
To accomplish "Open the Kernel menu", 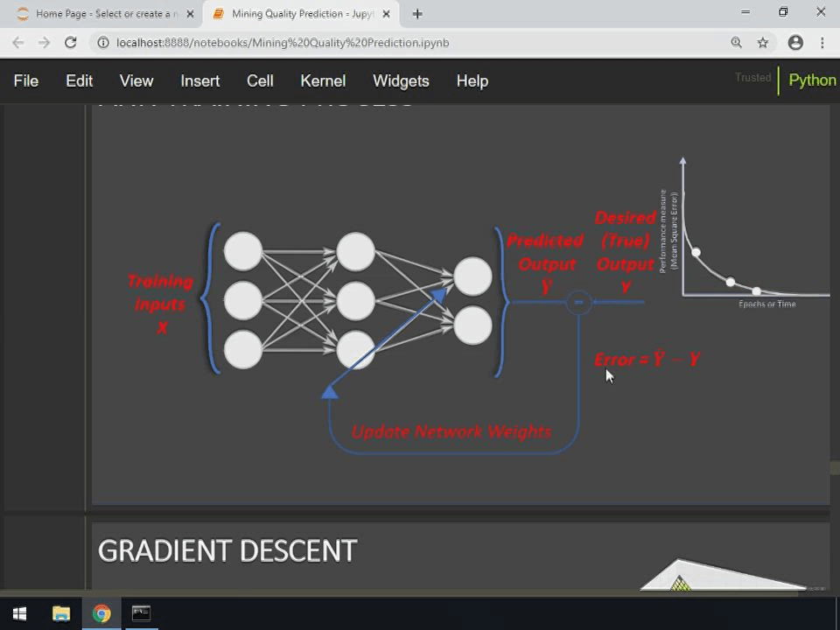I will pyautogui.click(x=323, y=80).
